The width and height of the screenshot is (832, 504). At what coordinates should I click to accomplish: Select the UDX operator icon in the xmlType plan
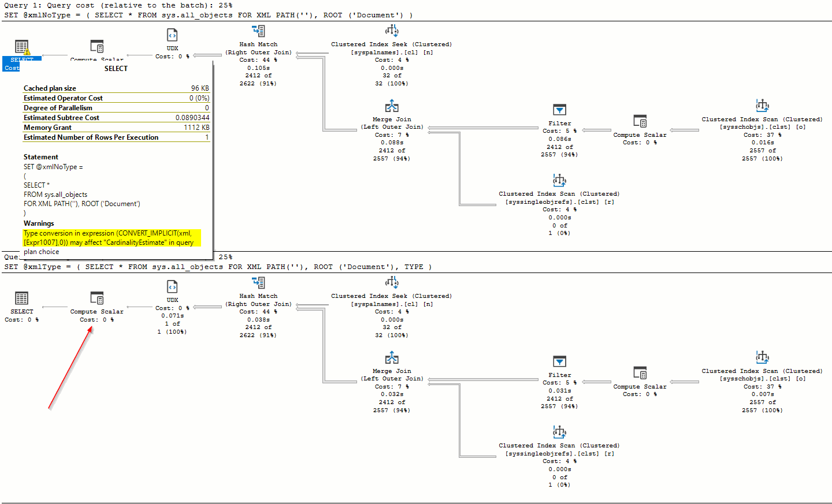[x=172, y=287]
